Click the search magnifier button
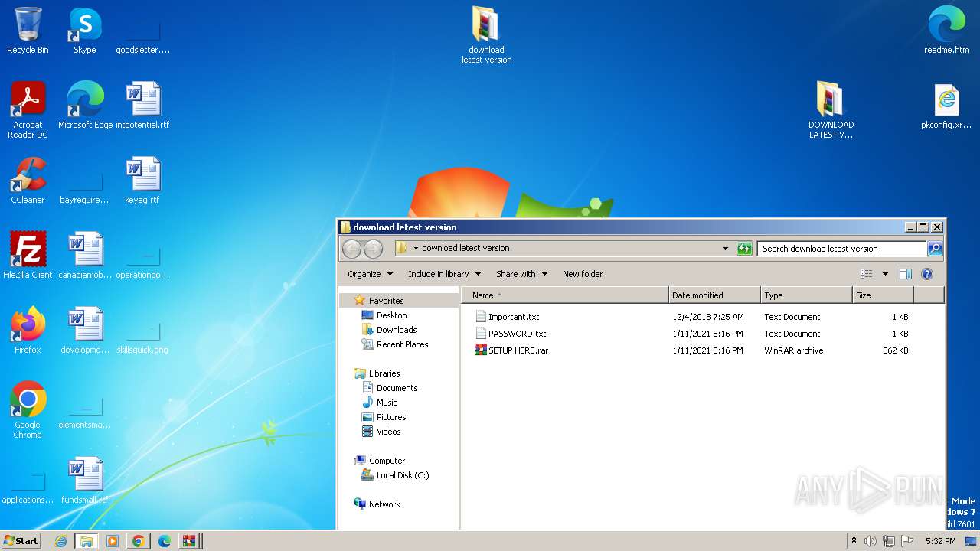Screen dimensions: 980x551 point(934,249)
